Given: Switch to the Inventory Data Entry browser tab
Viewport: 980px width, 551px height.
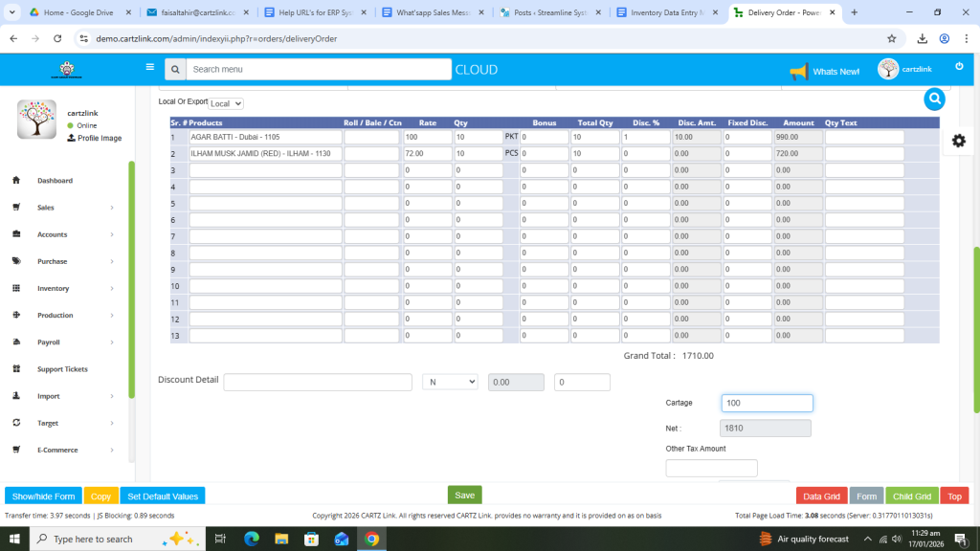Looking at the screenshot, I should pos(666,12).
